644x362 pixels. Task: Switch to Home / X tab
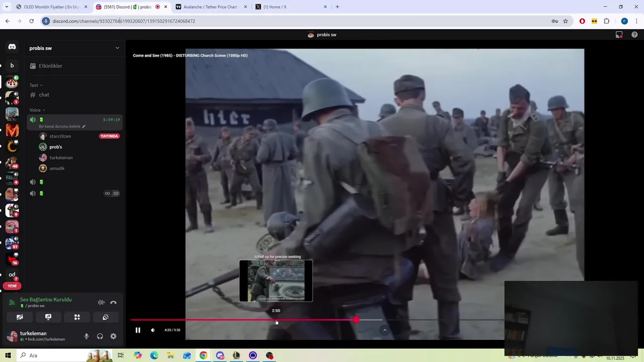point(291,7)
